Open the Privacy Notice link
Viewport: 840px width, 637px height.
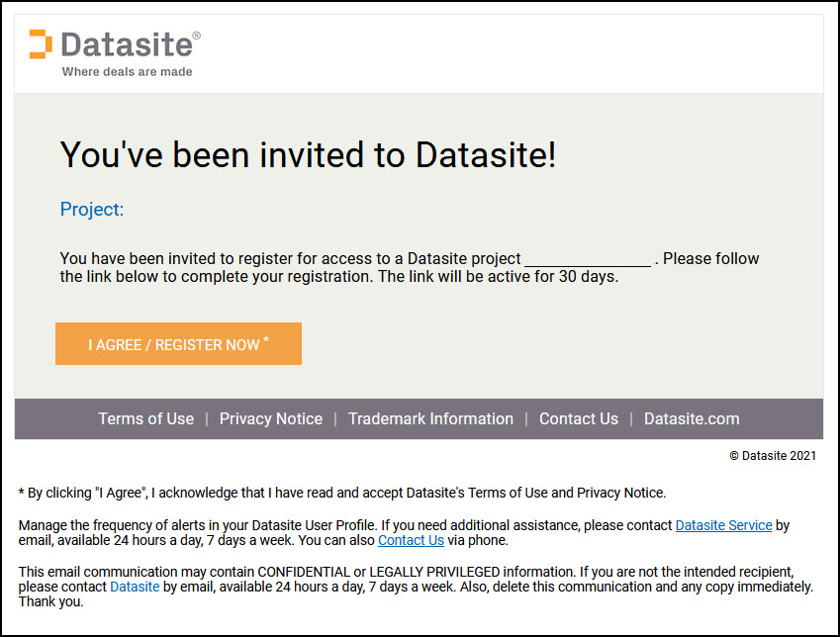coord(270,418)
